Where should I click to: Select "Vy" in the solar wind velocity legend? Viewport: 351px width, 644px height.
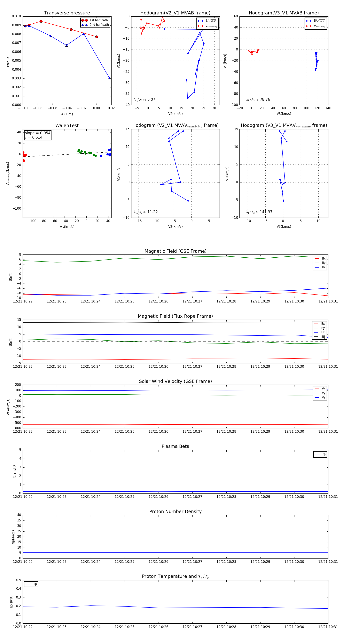tap(320, 393)
